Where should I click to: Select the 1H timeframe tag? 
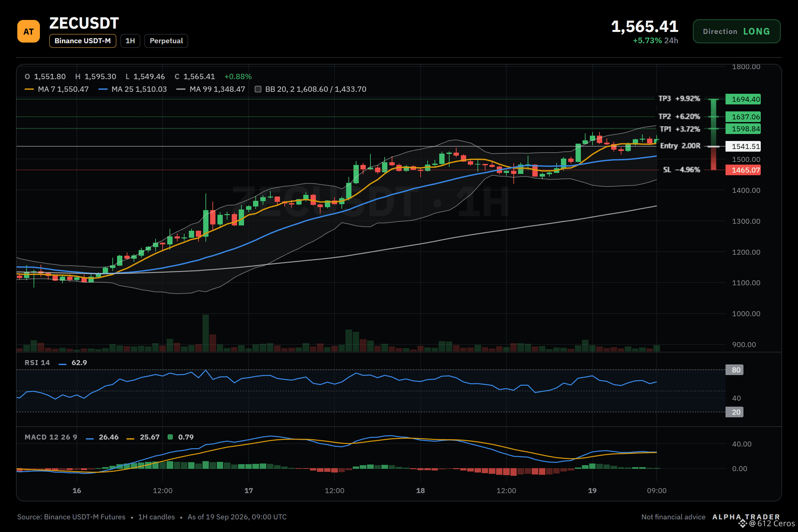130,41
